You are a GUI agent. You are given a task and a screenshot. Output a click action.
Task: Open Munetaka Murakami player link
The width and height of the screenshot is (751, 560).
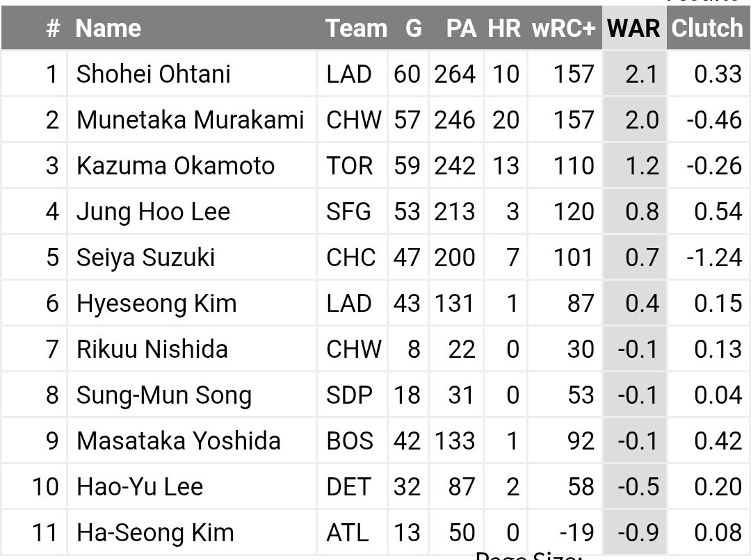(190, 120)
